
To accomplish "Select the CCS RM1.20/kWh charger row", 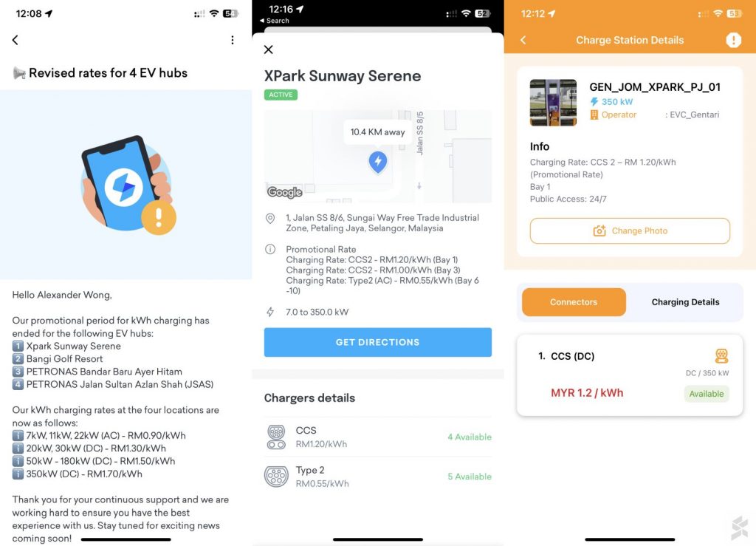I will [378, 437].
